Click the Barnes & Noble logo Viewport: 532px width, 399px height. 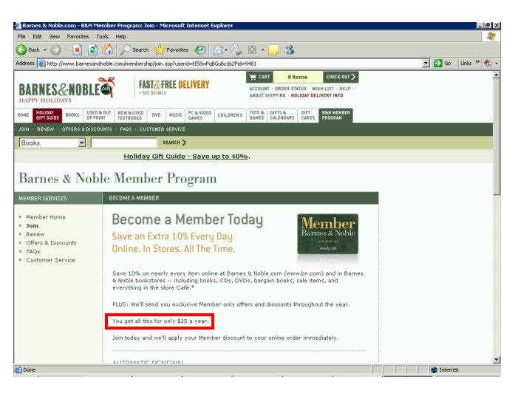coord(66,89)
